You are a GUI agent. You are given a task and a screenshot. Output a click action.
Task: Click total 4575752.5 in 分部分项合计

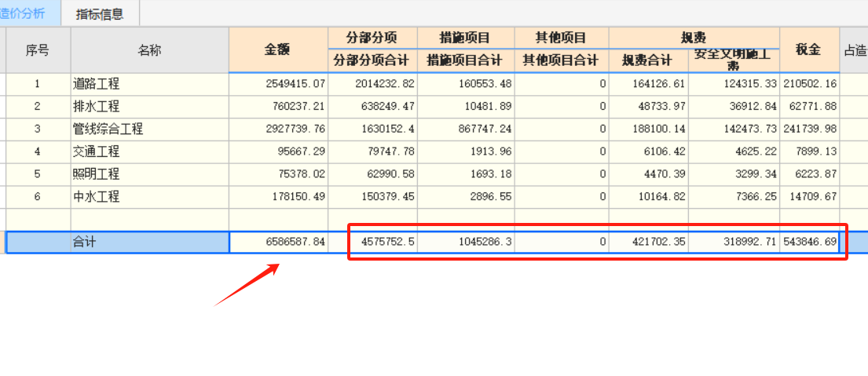pos(372,243)
